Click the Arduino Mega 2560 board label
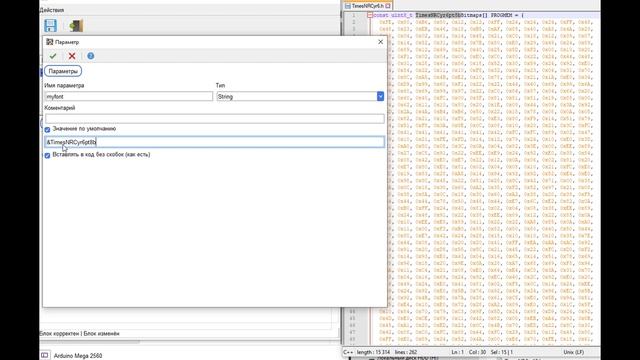The image size is (640, 360). (x=78, y=356)
